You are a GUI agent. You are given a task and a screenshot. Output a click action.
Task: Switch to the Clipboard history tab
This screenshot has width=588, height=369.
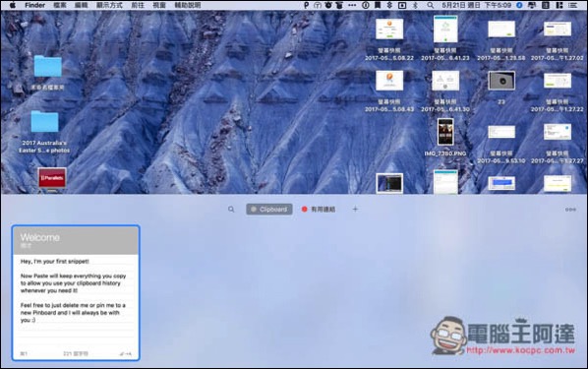coord(269,210)
